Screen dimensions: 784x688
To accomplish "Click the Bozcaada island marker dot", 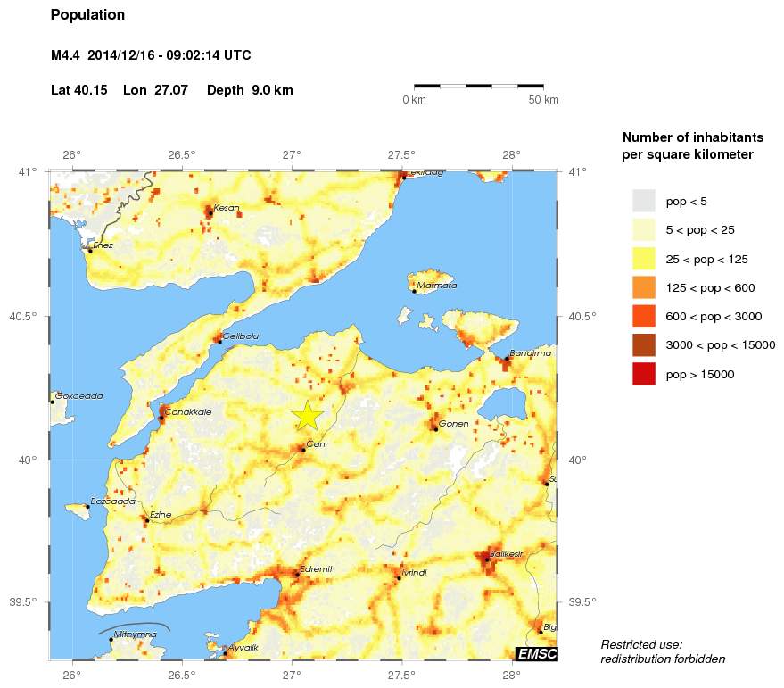I will (87, 507).
